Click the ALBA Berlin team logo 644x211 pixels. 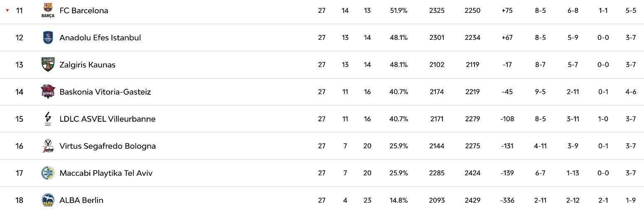(x=48, y=200)
